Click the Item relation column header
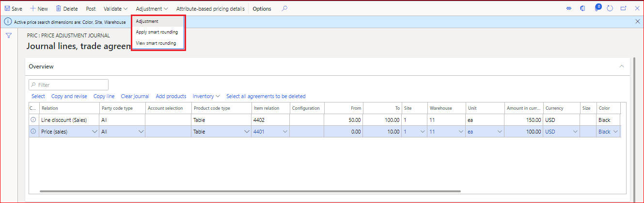Image resolution: width=644 pixels, height=203 pixels. 270,108
